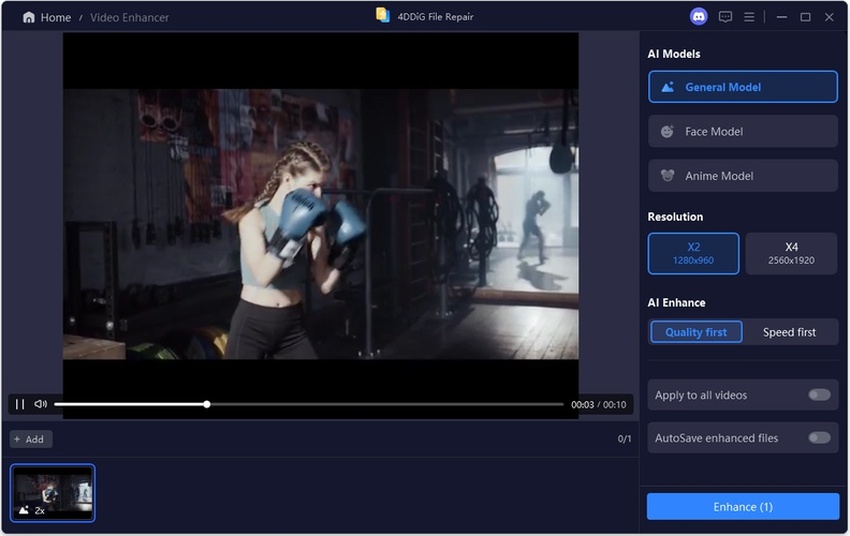This screenshot has height=536, width=850.
Task: Maximize the application window
Action: pos(805,17)
